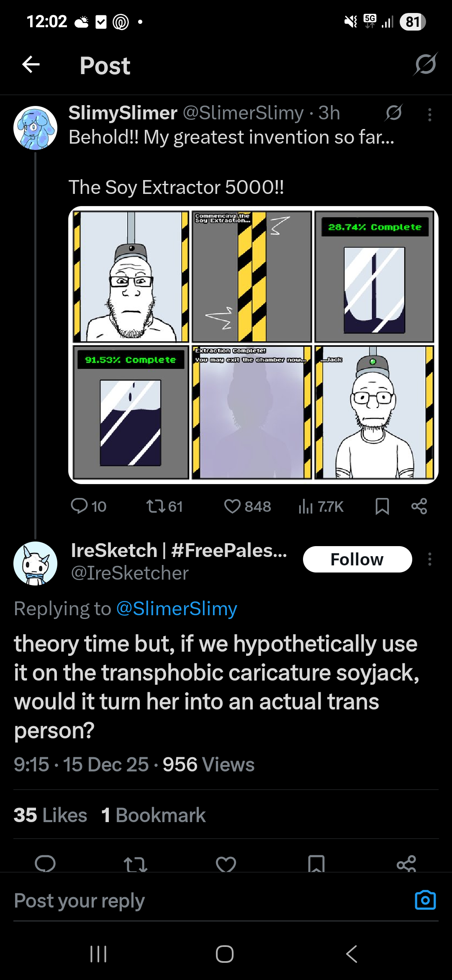This screenshot has height=980, width=452.
Task: View analytics showing 7.7K views
Action: (321, 507)
